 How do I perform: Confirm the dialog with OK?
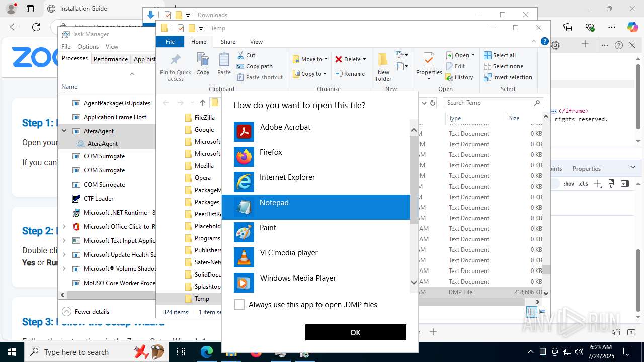coord(355,332)
